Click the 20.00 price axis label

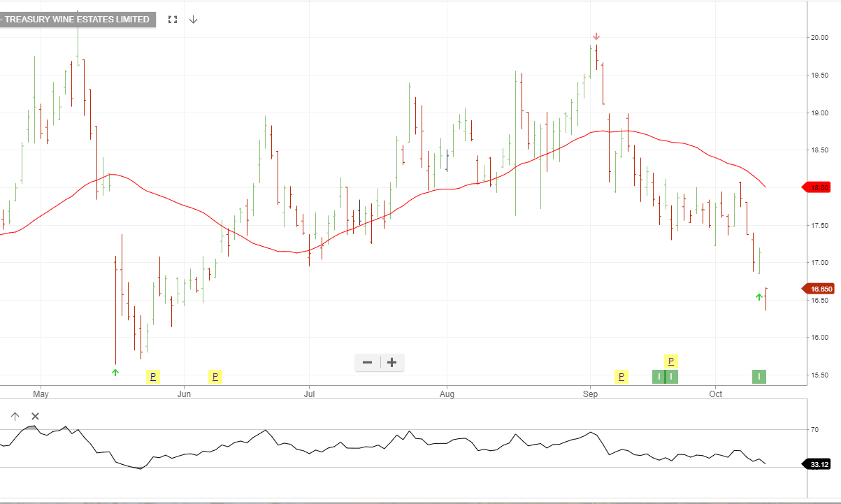pyautogui.click(x=819, y=38)
